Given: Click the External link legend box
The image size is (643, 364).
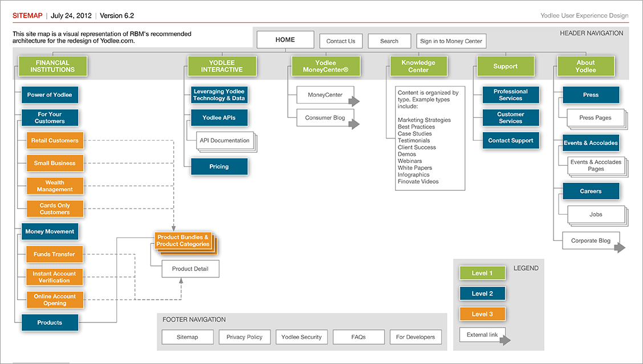Looking at the screenshot, I should (482, 335).
